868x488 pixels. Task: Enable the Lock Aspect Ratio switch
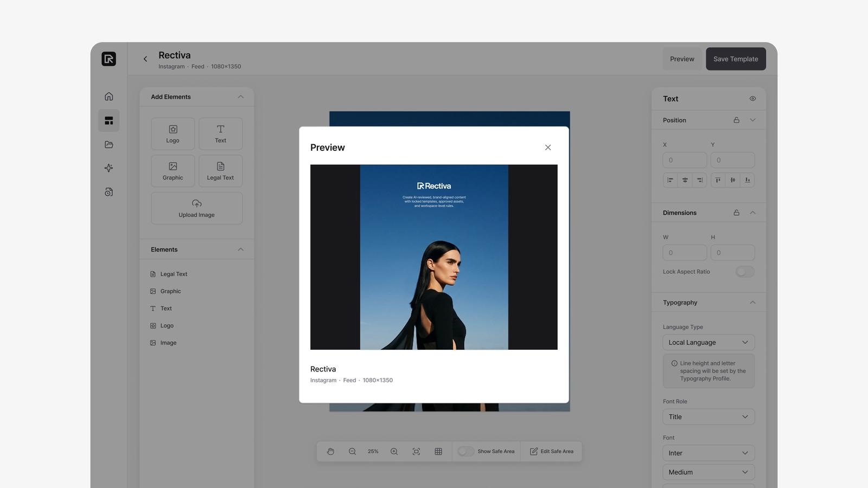tap(745, 272)
